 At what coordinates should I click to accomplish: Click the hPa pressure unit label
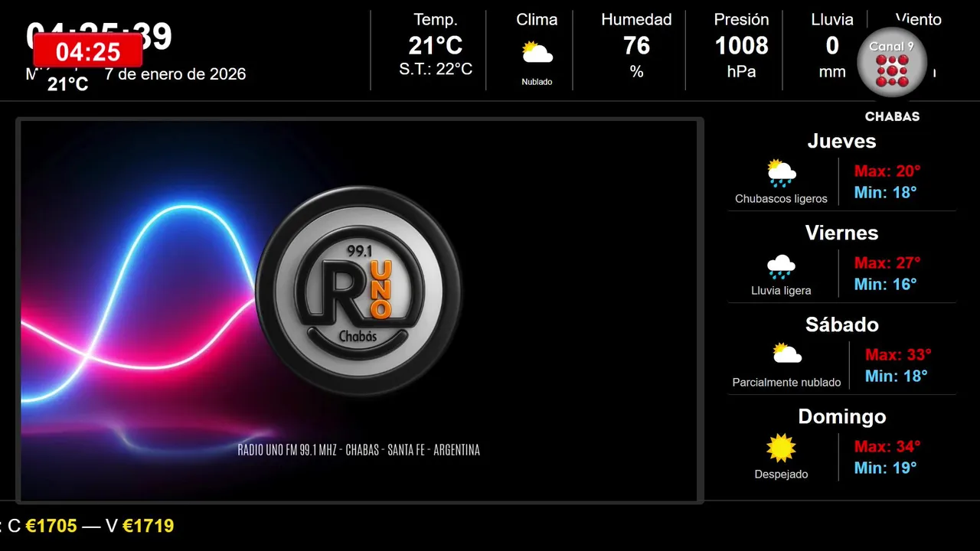pyautogui.click(x=741, y=72)
